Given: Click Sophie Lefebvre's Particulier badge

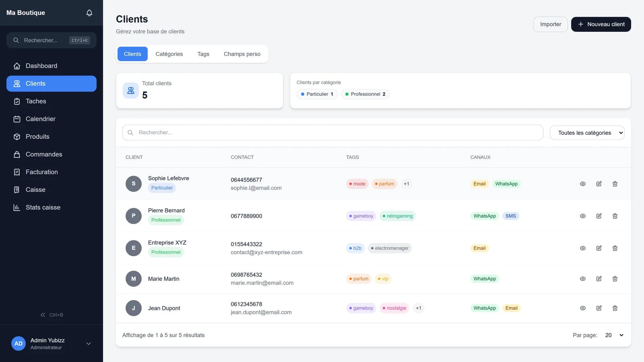Looking at the screenshot, I should [x=162, y=188].
